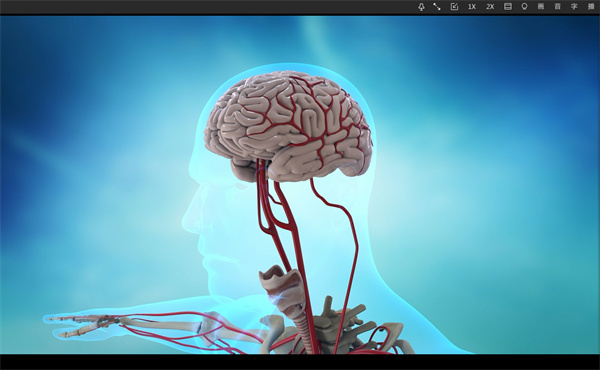Set video size to 1X
Viewport: 600px width, 370px height.
tap(472, 7)
